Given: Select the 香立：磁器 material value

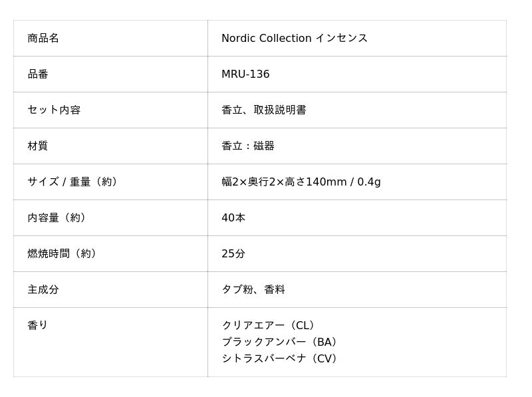Looking at the screenshot, I should [247, 146].
